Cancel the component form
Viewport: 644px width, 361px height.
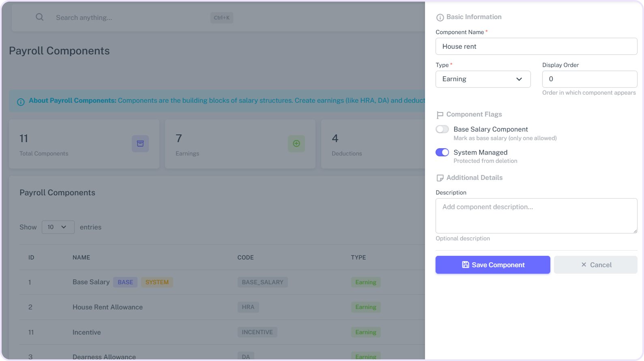point(595,265)
